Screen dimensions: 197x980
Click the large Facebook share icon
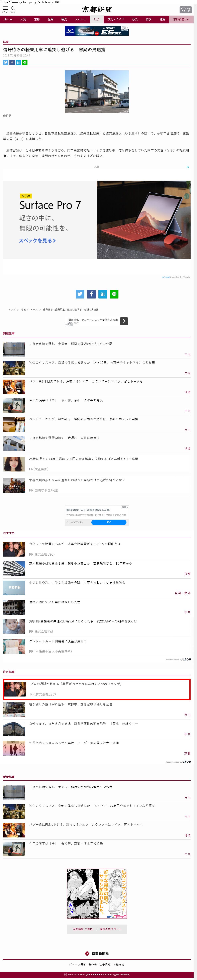[91, 294]
